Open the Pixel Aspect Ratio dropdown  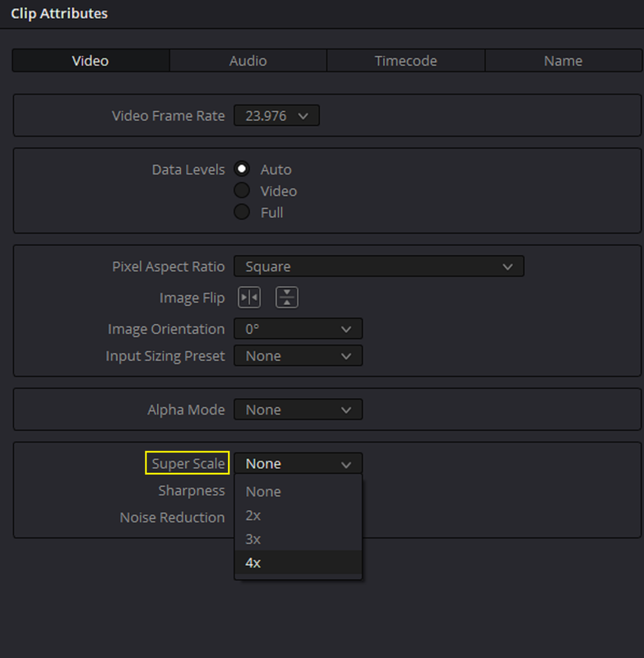tap(379, 266)
